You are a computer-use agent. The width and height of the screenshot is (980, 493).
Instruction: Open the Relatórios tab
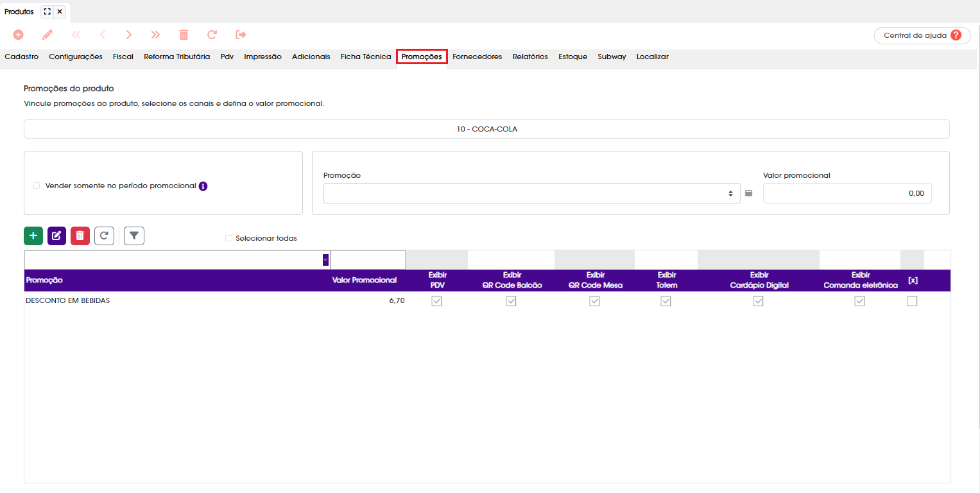pyautogui.click(x=530, y=56)
